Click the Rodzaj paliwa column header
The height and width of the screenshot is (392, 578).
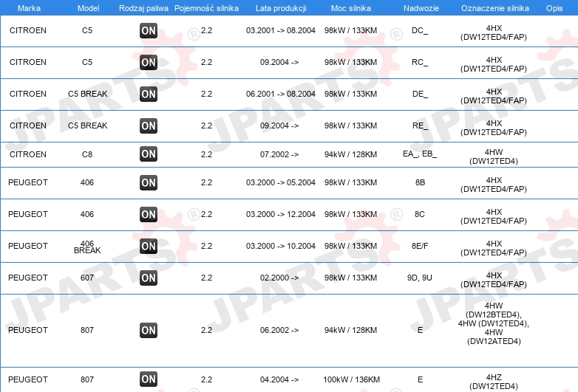144,8
